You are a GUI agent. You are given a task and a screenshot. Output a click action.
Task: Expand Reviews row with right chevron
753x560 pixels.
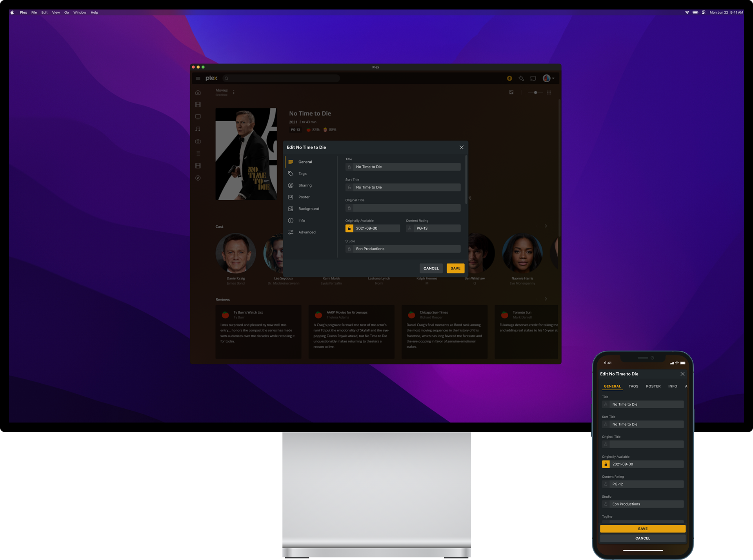(x=546, y=299)
